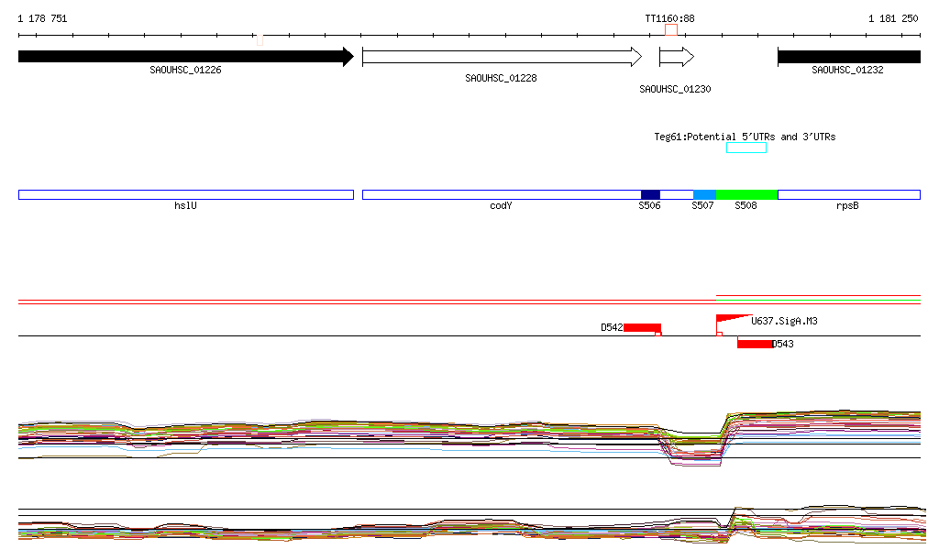Screen dimensions: 939x560
Task: Click the small SAOUHSC_01230 gene arrow
Action: (676, 57)
